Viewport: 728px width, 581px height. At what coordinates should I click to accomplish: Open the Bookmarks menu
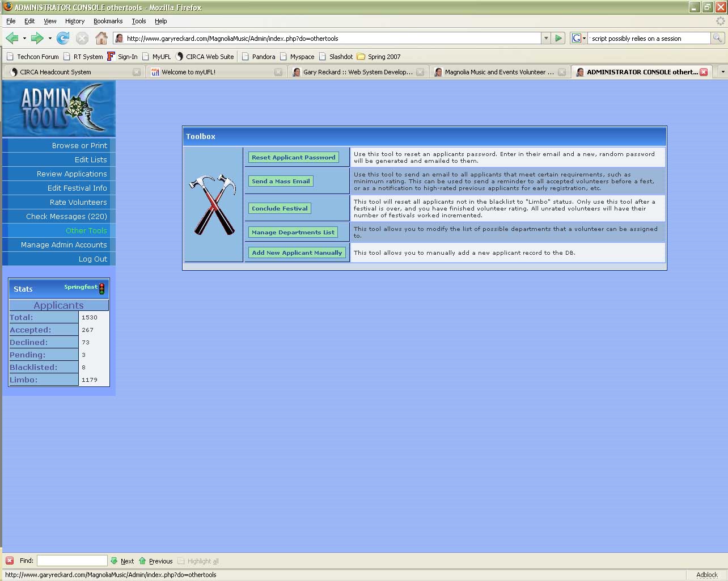(108, 21)
